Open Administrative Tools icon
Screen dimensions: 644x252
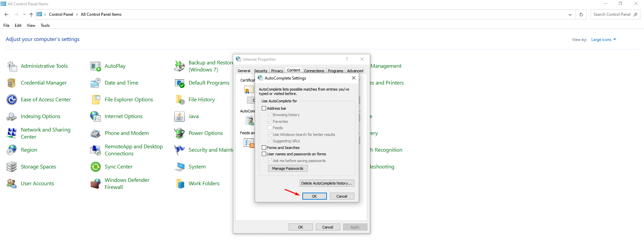tap(12, 66)
